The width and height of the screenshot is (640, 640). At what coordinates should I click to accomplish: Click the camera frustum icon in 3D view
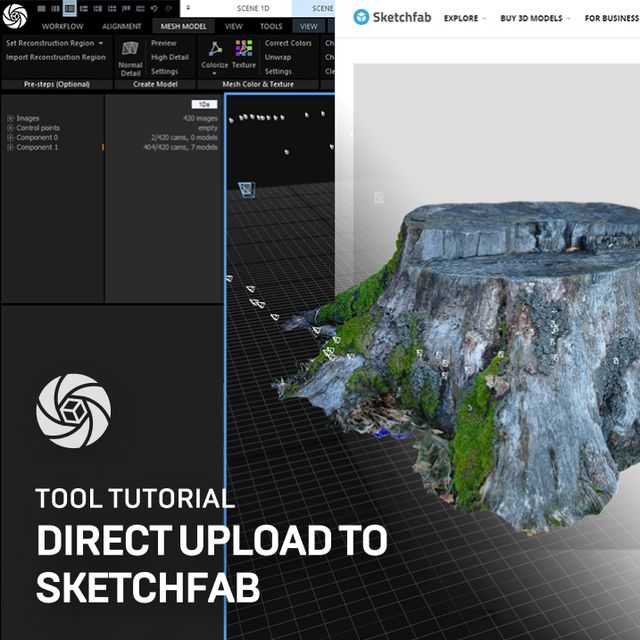coord(247,189)
